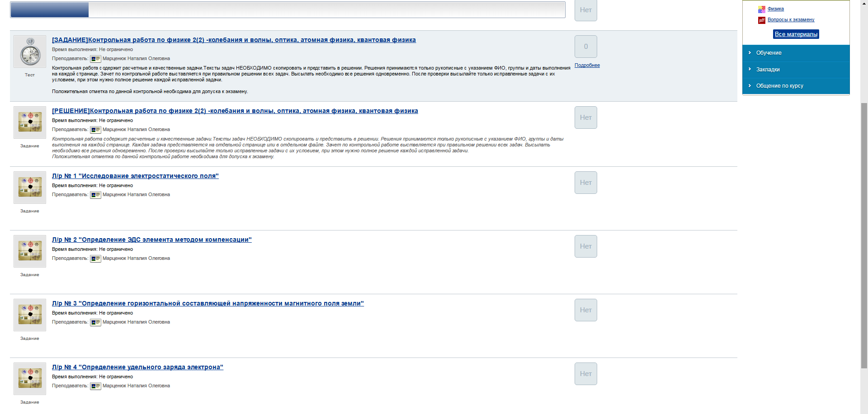Click the stopwatch test icon
The height and width of the screenshot is (414, 868).
coord(30,52)
